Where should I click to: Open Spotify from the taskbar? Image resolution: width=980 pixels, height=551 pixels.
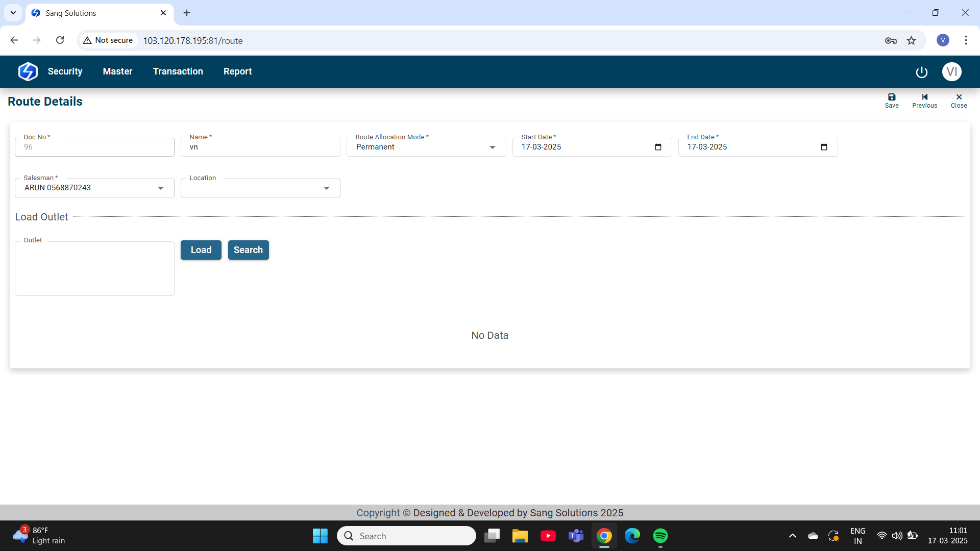tap(660, 536)
